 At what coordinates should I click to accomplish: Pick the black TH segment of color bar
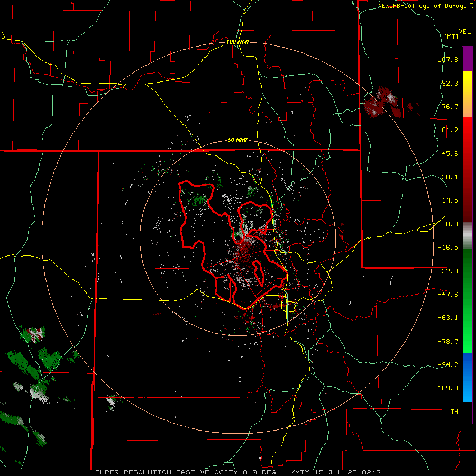tap(467, 412)
